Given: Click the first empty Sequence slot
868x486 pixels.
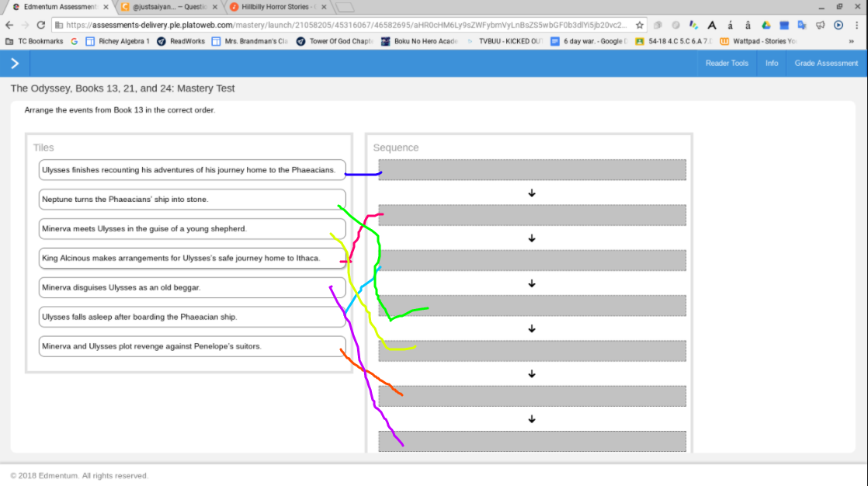Looking at the screenshot, I should point(532,170).
